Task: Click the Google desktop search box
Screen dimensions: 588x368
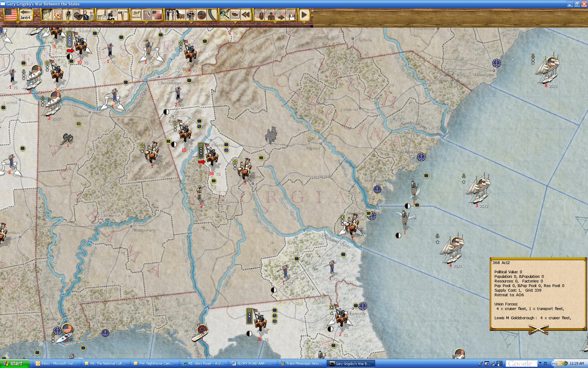Action: 521,364
